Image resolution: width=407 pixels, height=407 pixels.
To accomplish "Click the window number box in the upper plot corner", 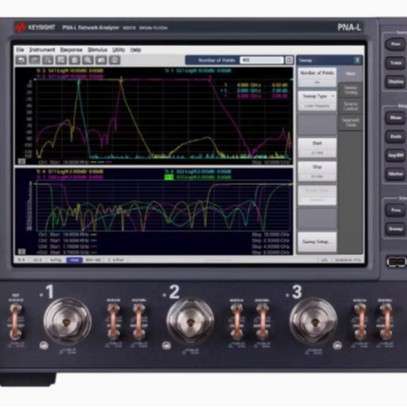I will [x=22, y=161].
